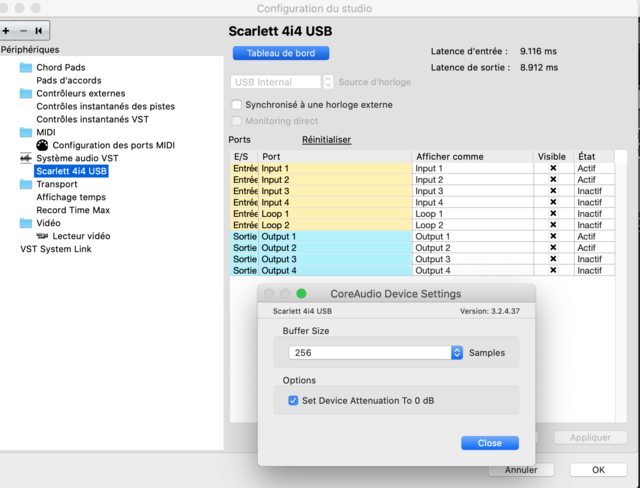Click the Lecteur vidéo camera icon
This screenshot has height=488, width=640.
(x=42, y=236)
